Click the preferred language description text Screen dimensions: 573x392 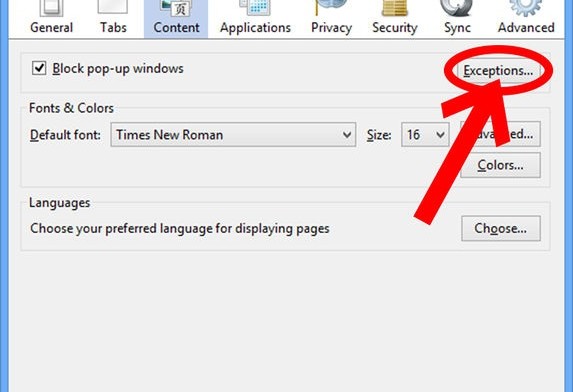180,229
